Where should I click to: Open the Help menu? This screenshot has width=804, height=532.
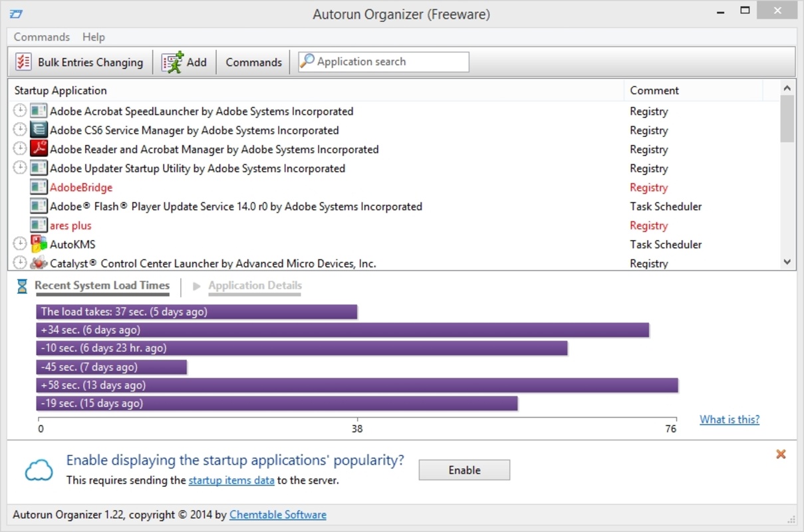pos(94,37)
